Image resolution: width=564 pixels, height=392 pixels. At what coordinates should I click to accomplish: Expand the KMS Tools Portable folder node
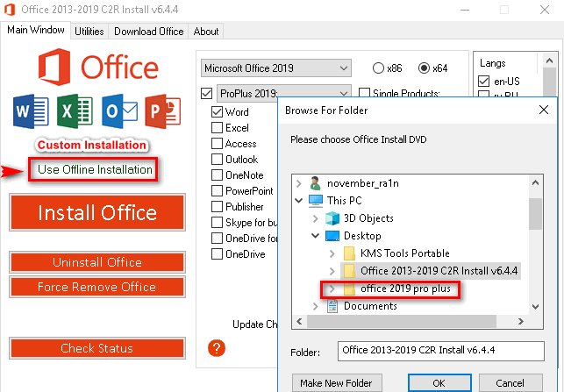332,253
